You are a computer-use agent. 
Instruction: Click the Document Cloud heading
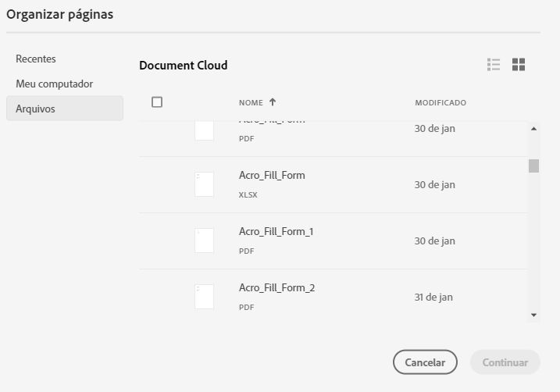(184, 66)
